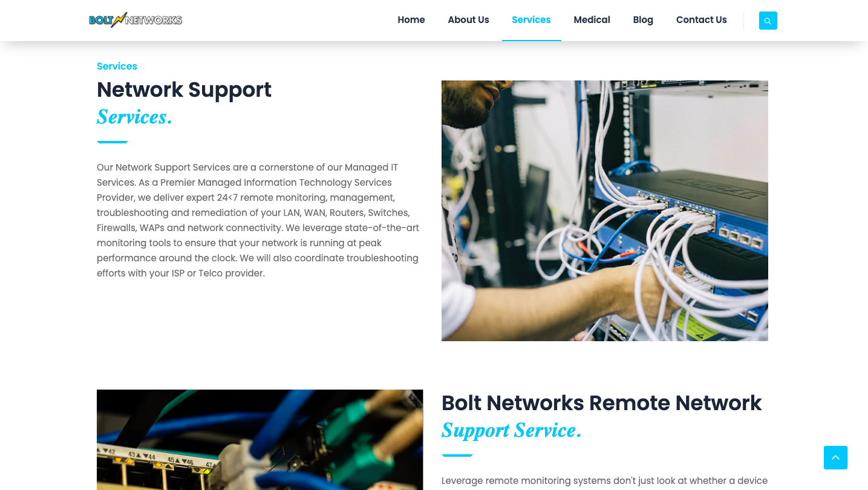Image resolution: width=868 pixels, height=490 pixels.
Task: Click the blue divider under Services. heading
Action: [x=113, y=142]
